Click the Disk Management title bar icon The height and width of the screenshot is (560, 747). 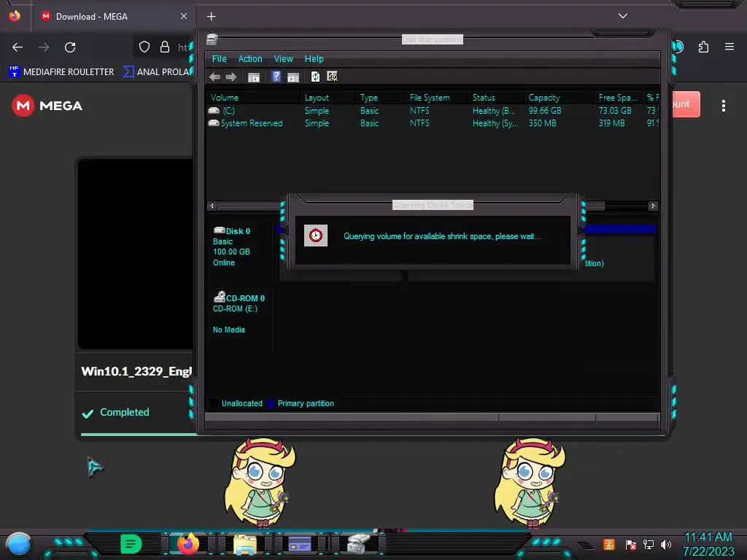pos(212,39)
